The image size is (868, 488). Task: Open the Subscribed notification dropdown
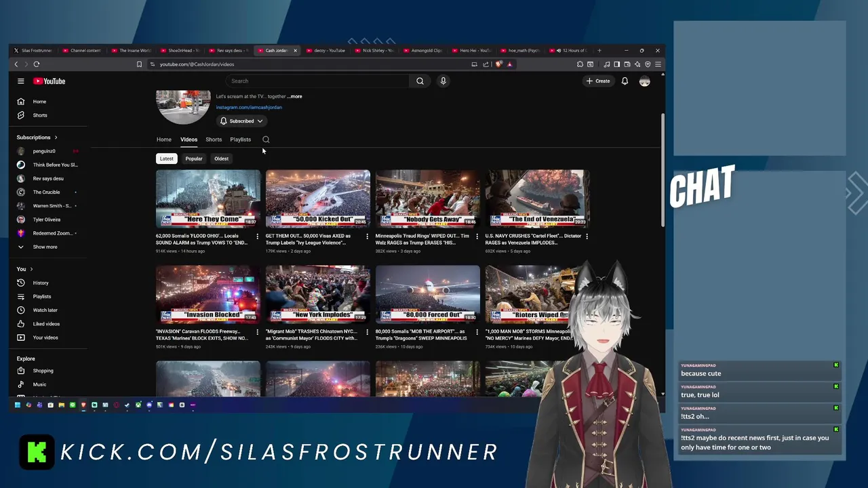click(x=241, y=121)
